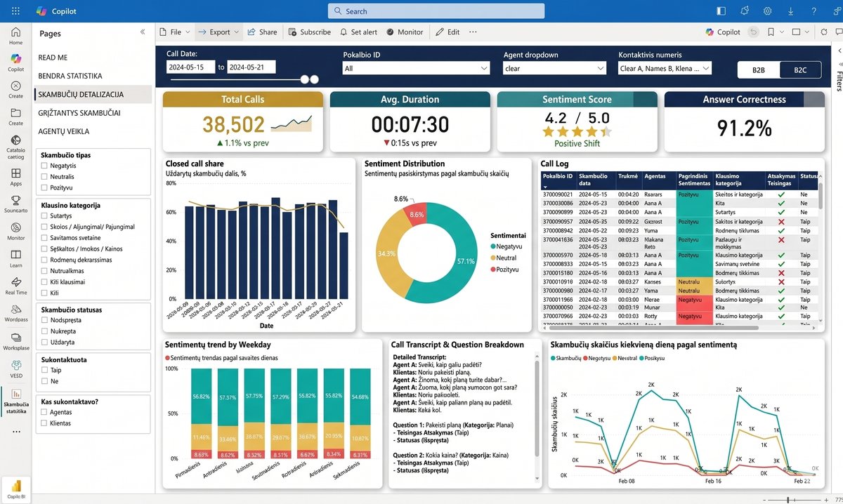Go to Home in left navigation
Screen dimensions: 843x504
[x=15, y=35]
